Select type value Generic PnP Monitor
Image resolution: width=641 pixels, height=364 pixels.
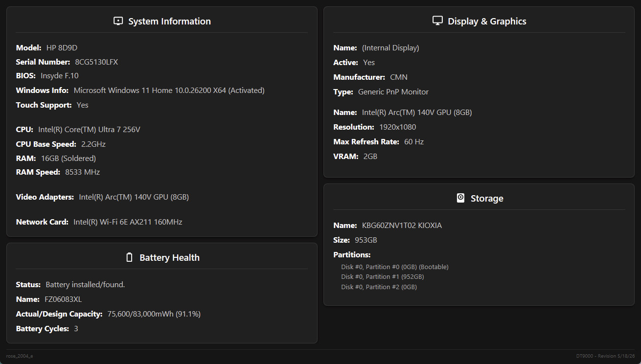393,92
